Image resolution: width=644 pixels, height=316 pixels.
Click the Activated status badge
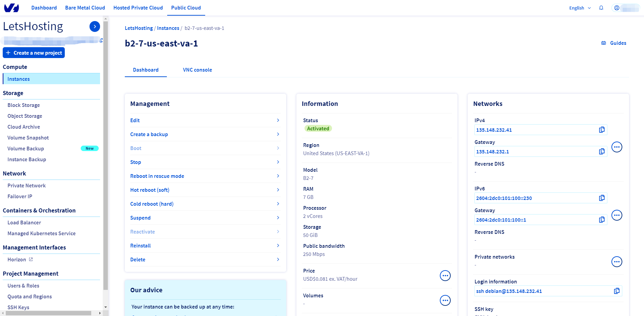pos(318,128)
